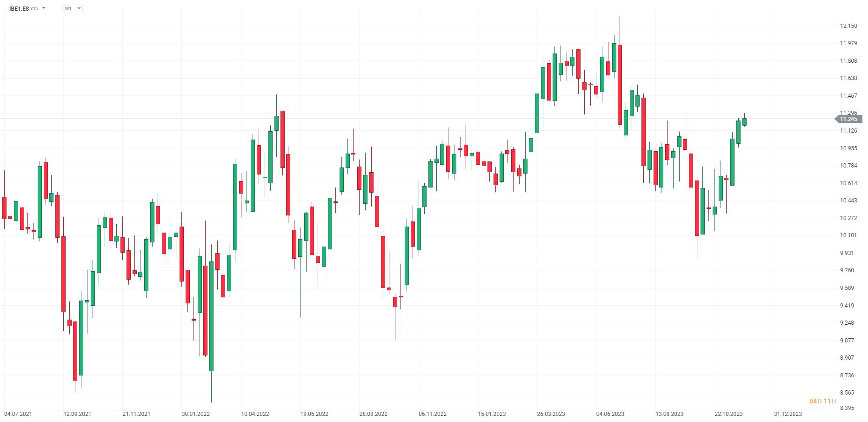Viewport: 868px width, 422px height.
Task: Click the 31.12.2023 date label
Action: (x=788, y=414)
